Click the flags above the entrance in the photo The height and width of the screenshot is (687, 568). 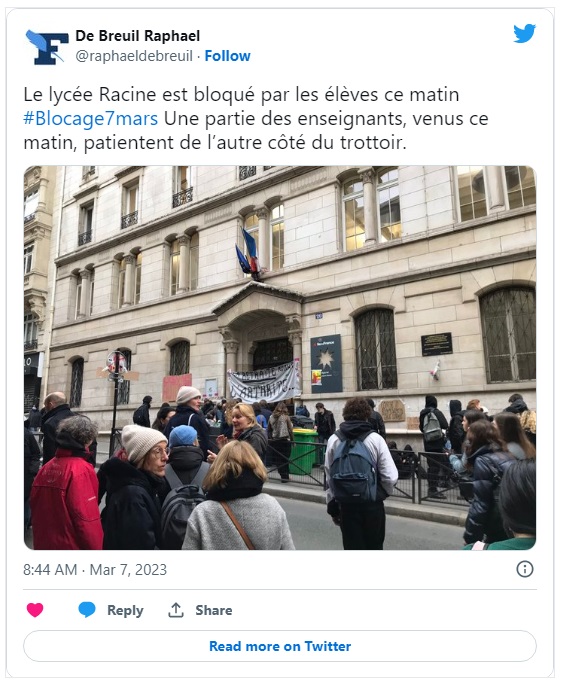(x=248, y=255)
